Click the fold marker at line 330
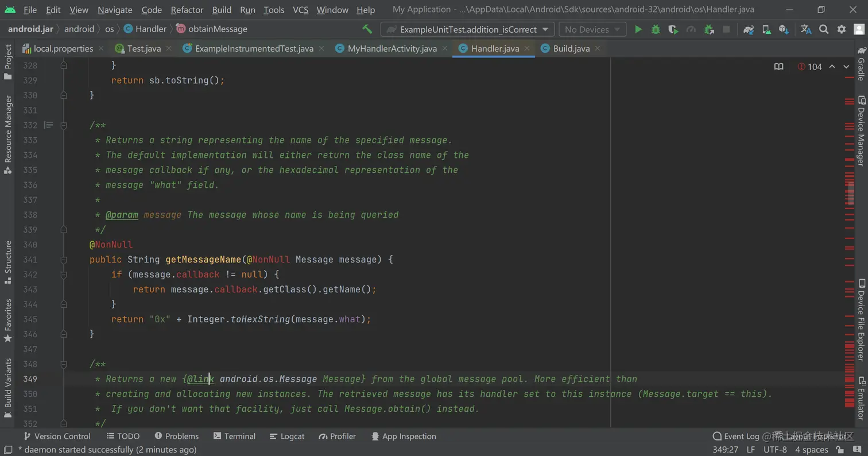The width and height of the screenshot is (868, 456). coord(64,95)
